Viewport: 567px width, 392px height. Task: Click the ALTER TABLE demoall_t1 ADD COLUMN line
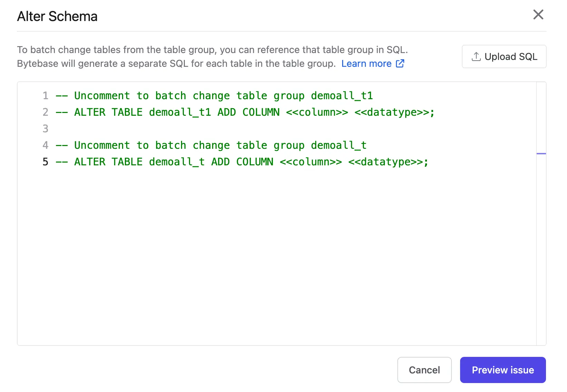click(x=245, y=112)
